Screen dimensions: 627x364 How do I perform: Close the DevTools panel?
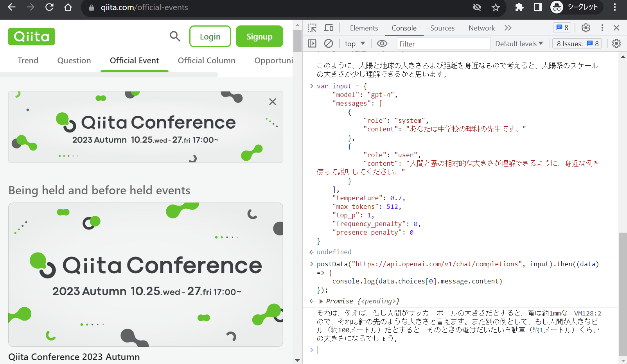click(x=616, y=28)
